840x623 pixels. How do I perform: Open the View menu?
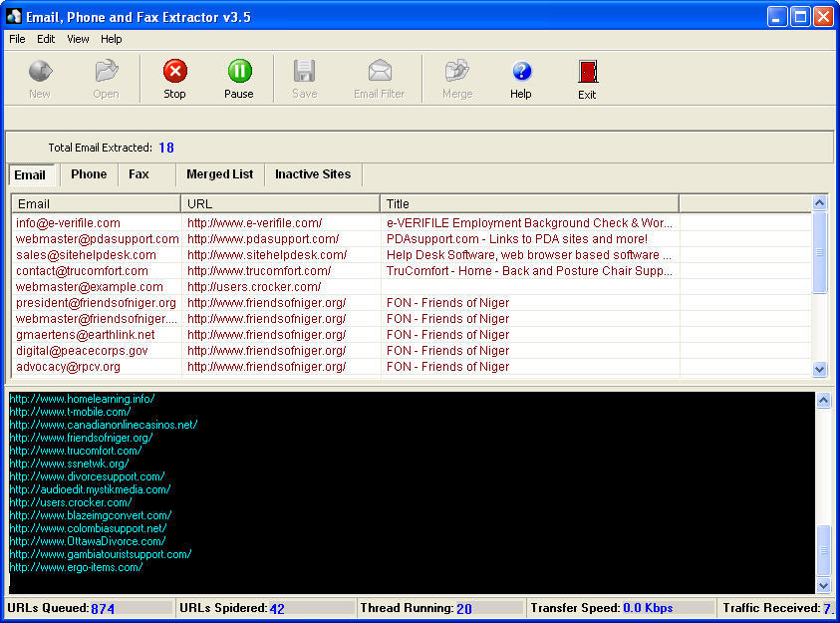pos(77,39)
